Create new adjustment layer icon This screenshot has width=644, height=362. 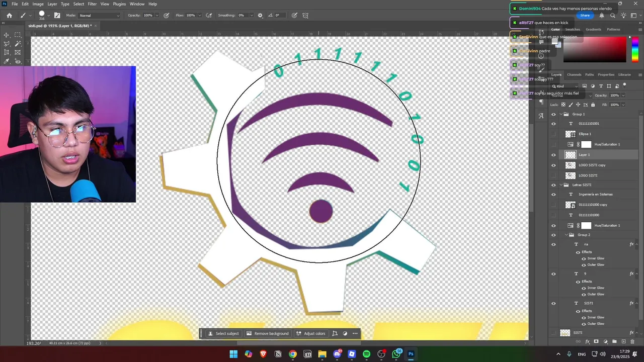click(605, 342)
